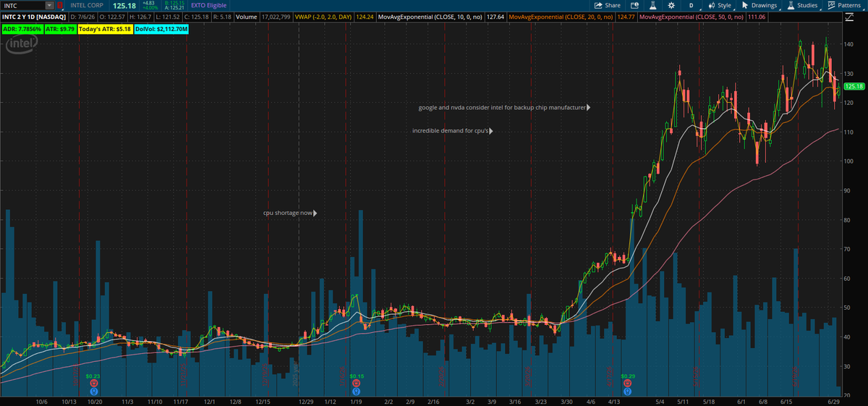The height and width of the screenshot is (406, 868).
Task: Click the volume value 17,022,799
Action: [x=276, y=16]
